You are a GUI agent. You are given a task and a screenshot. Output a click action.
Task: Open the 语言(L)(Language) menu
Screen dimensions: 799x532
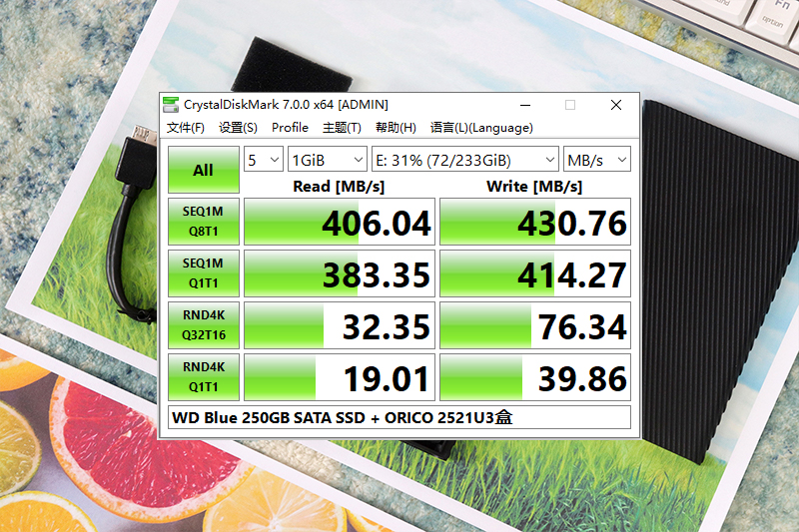pyautogui.click(x=481, y=128)
